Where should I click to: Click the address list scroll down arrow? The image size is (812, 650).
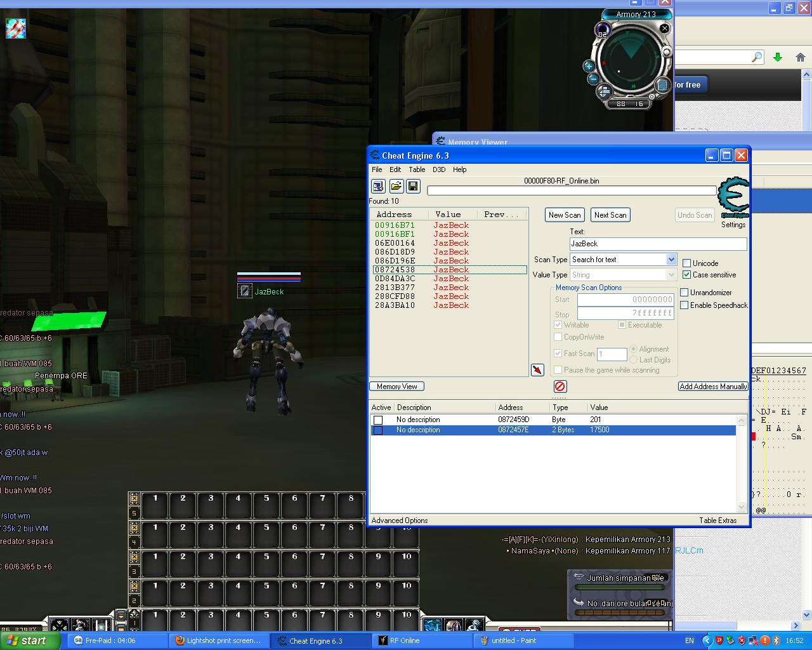741,507
